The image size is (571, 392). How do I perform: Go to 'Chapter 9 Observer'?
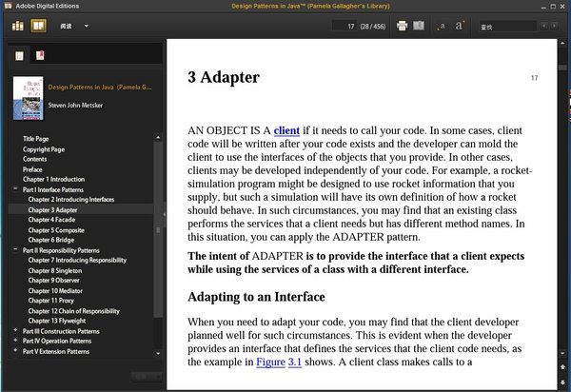point(53,281)
